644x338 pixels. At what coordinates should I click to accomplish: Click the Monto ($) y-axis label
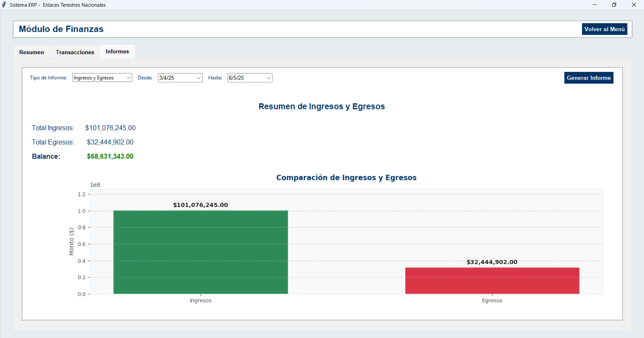pyautogui.click(x=71, y=241)
